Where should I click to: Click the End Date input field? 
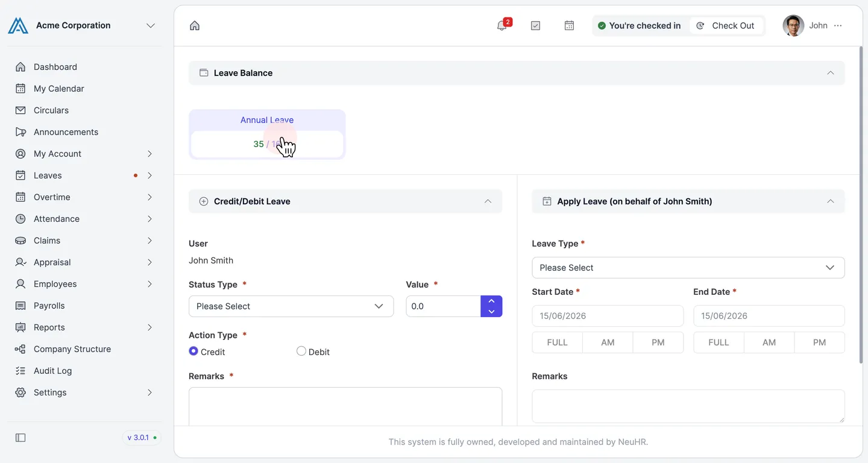click(x=769, y=316)
